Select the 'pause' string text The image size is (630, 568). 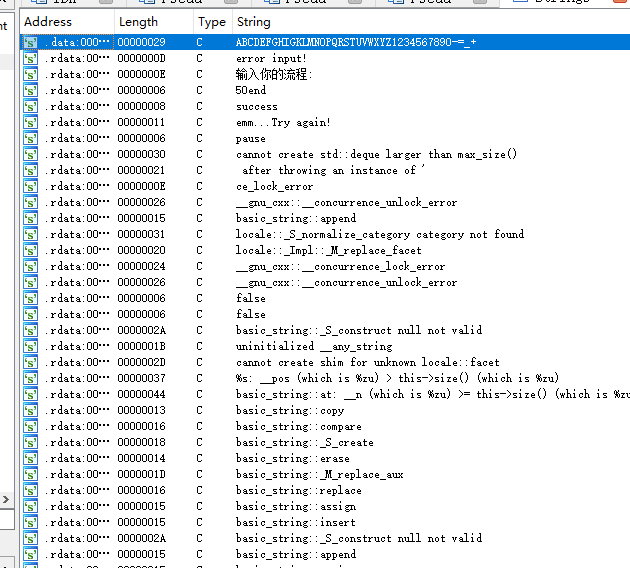tap(251, 139)
